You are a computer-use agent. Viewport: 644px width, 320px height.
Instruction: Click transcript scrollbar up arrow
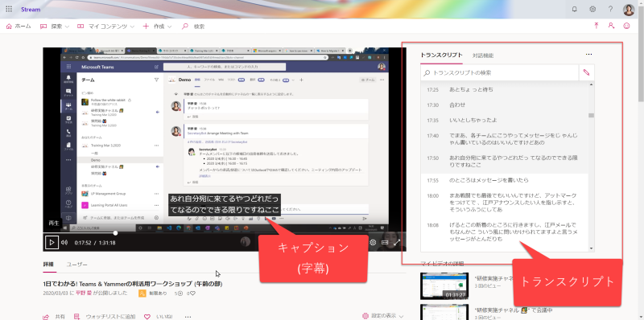click(592, 84)
